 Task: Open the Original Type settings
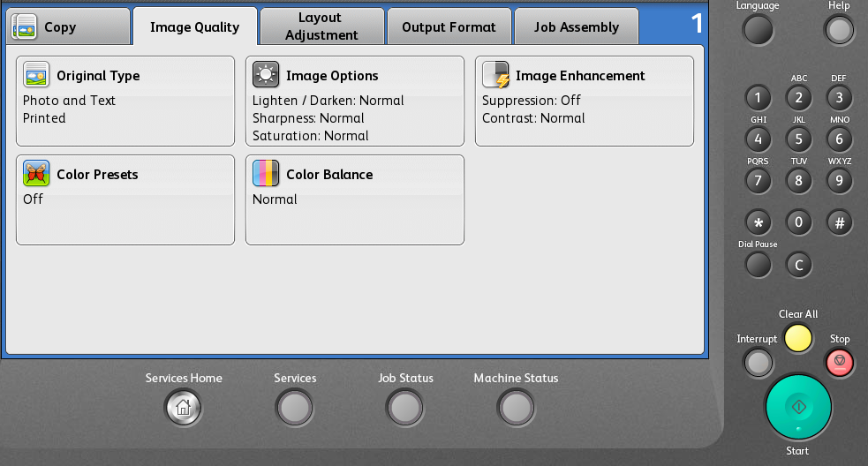[125, 101]
